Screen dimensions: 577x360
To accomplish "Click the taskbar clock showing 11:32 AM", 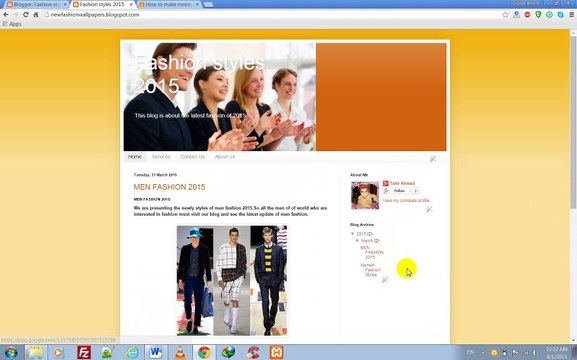I will [556, 353].
